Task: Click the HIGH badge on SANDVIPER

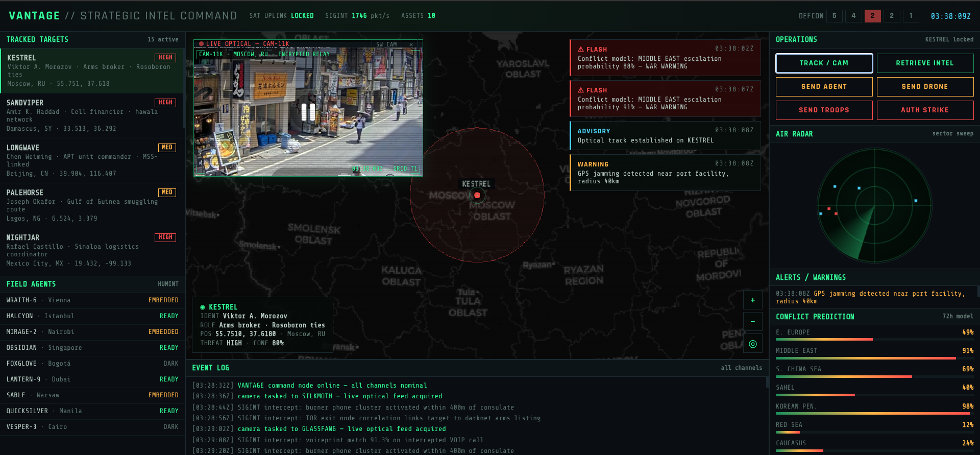Action: 165,103
